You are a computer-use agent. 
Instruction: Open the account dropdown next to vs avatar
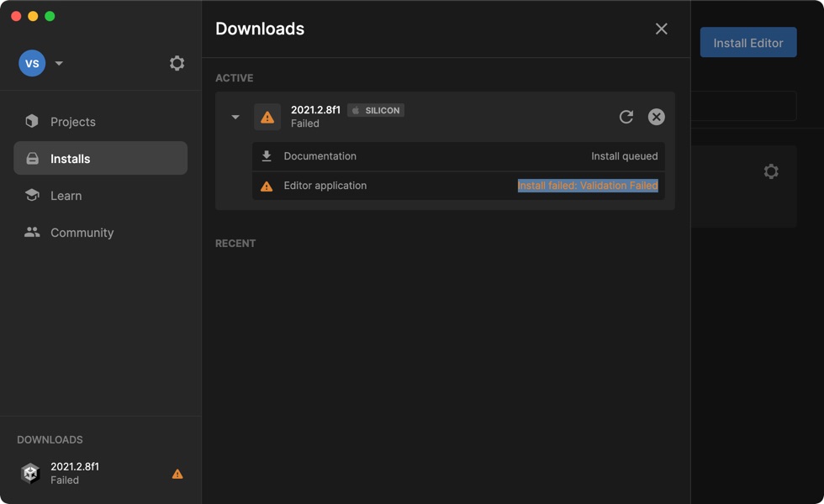58,62
